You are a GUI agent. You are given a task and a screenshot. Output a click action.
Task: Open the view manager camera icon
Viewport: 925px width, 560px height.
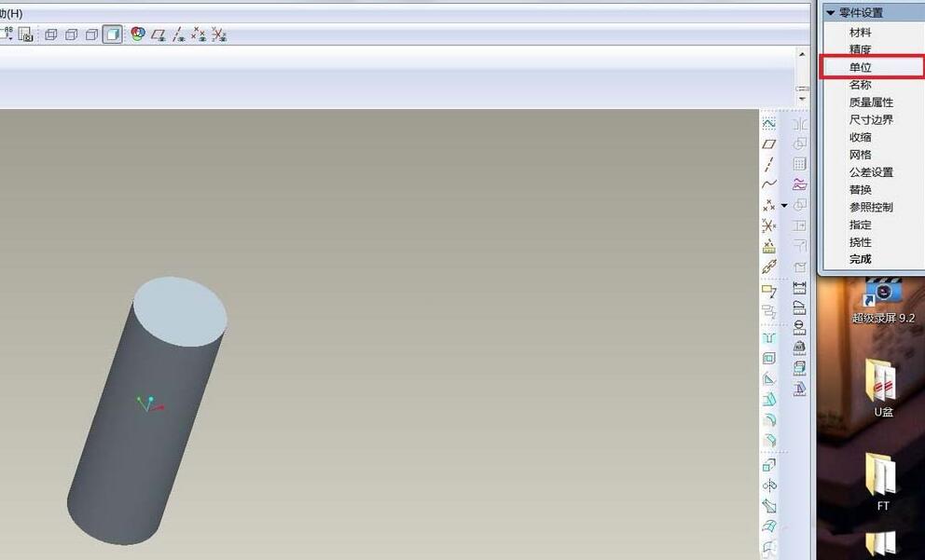point(25,34)
